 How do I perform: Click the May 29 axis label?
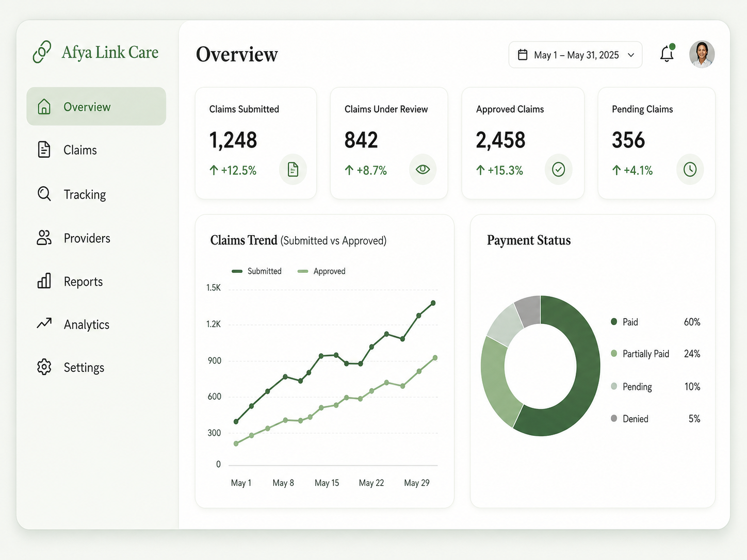pyautogui.click(x=417, y=483)
